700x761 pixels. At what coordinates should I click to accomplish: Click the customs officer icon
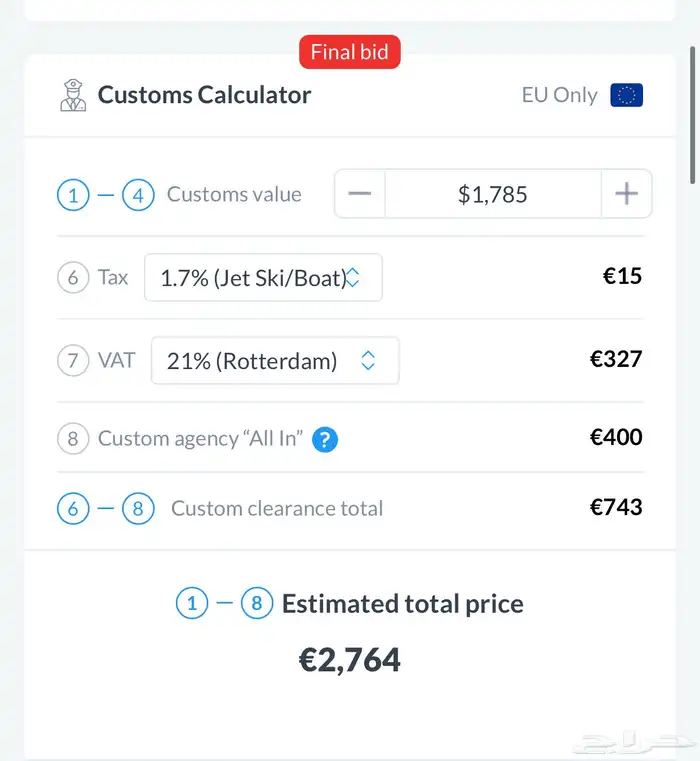click(x=73, y=96)
